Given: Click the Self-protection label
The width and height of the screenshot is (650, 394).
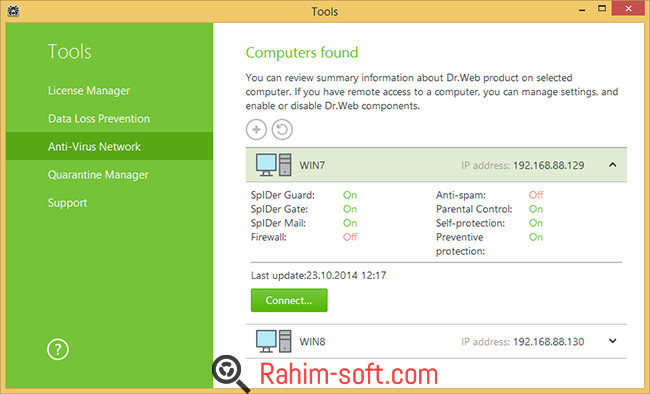Looking at the screenshot, I should coord(470,223).
